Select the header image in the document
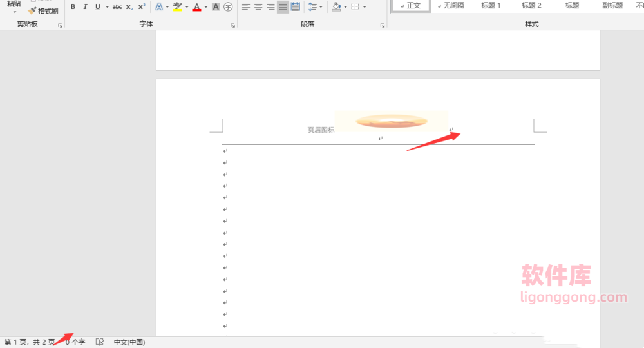Screen dimensions: 644x348 click(x=392, y=121)
